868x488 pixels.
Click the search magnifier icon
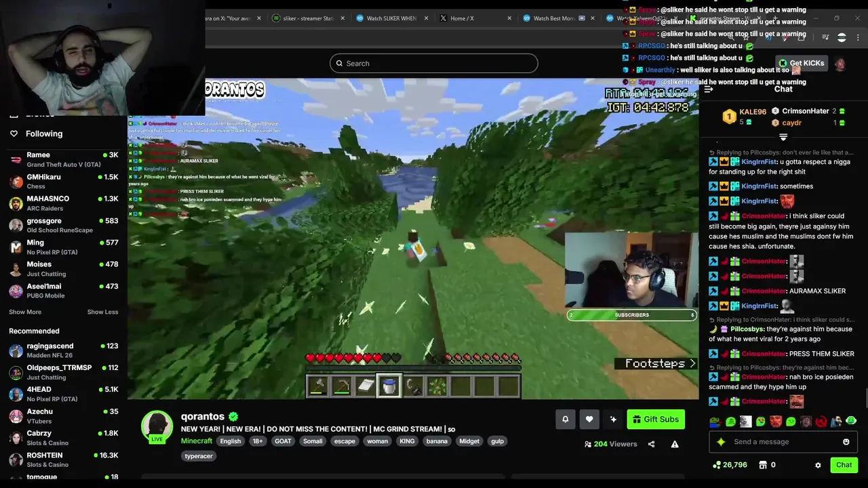click(339, 64)
